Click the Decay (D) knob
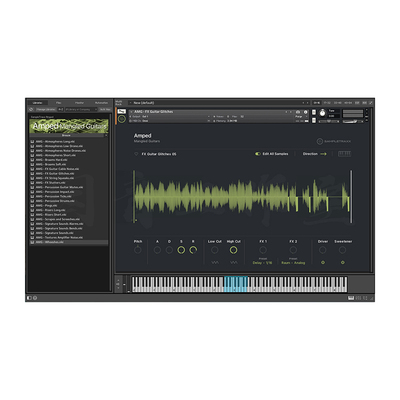Screen dimensions: 400x400 pos(169,250)
